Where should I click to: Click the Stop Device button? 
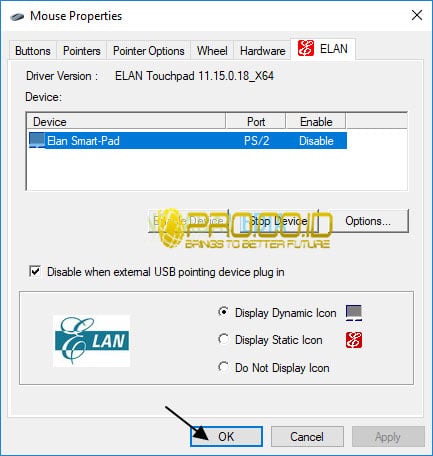point(279,221)
